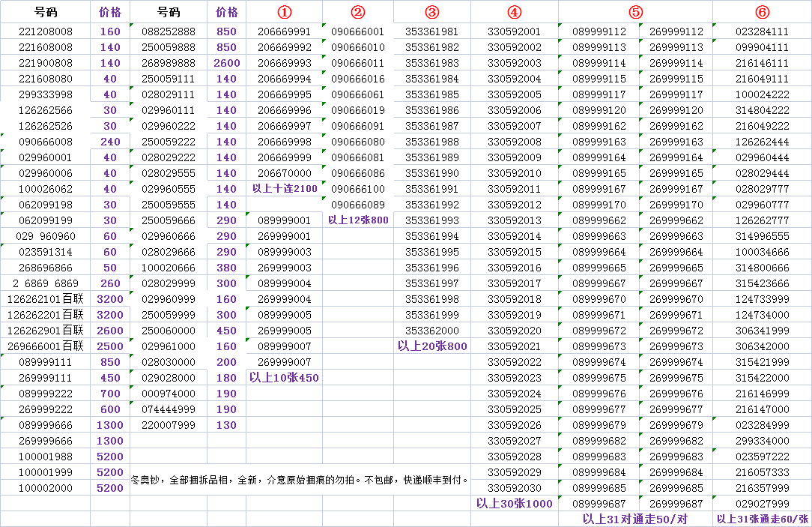Click the note 以上30张1000
This screenshot has height=527, width=812.
click(x=514, y=504)
